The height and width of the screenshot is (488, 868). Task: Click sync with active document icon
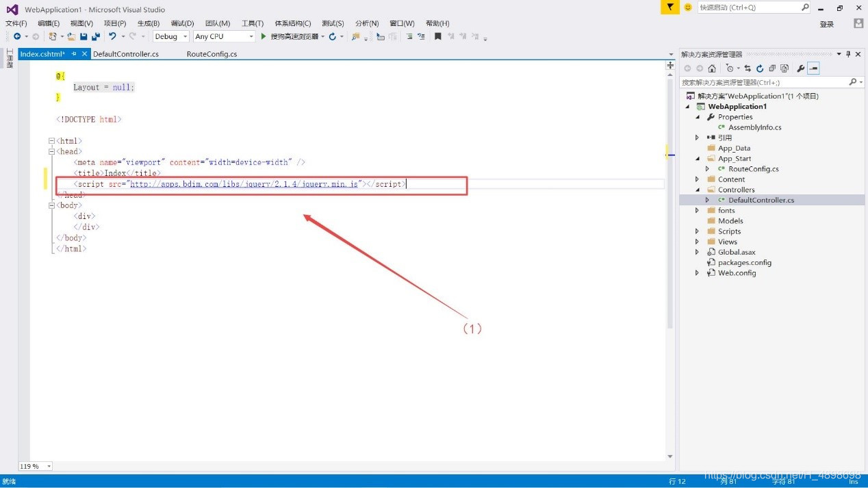point(748,68)
